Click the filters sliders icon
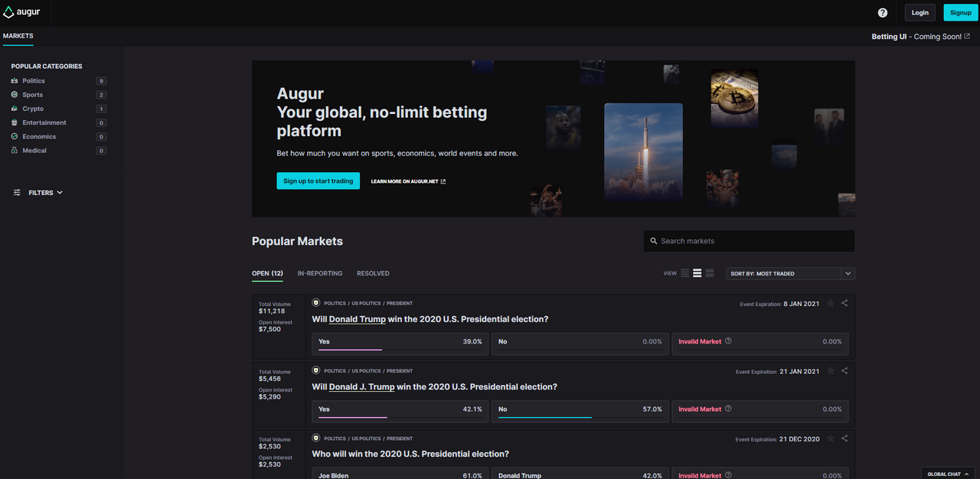The height and width of the screenshot is (479, 980). click(x=17, y=193)
